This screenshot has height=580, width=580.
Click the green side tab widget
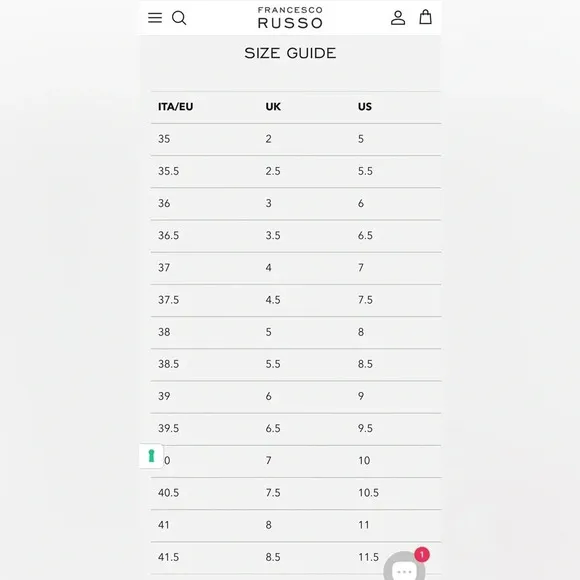[151, 456]
